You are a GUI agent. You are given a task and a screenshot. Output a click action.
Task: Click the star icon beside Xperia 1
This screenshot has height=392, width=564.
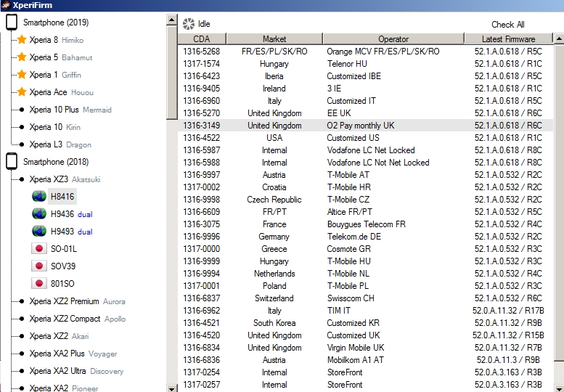(x=22, y=75)
